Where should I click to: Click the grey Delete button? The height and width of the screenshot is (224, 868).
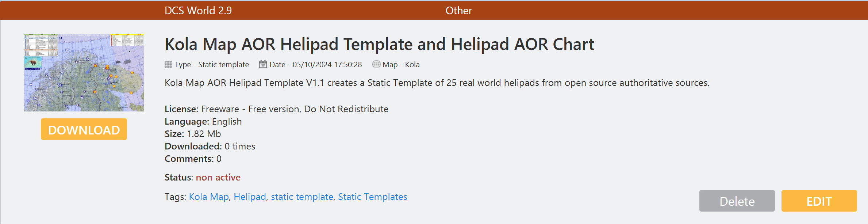coord(737,201)
